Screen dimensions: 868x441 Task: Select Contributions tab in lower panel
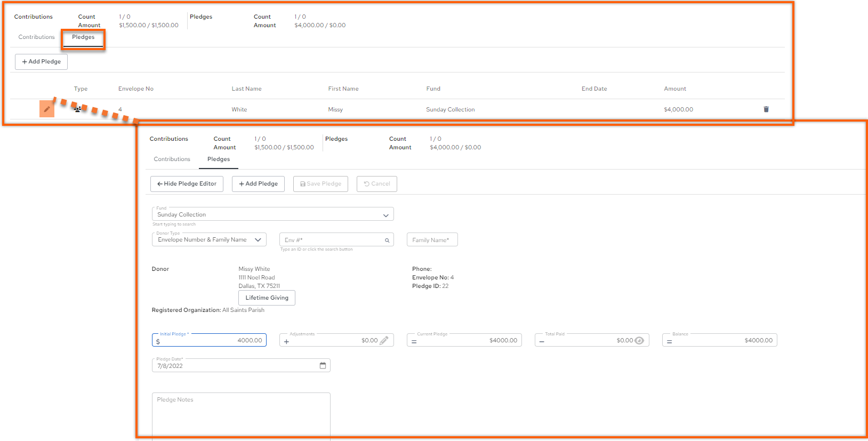coord(172,159)
